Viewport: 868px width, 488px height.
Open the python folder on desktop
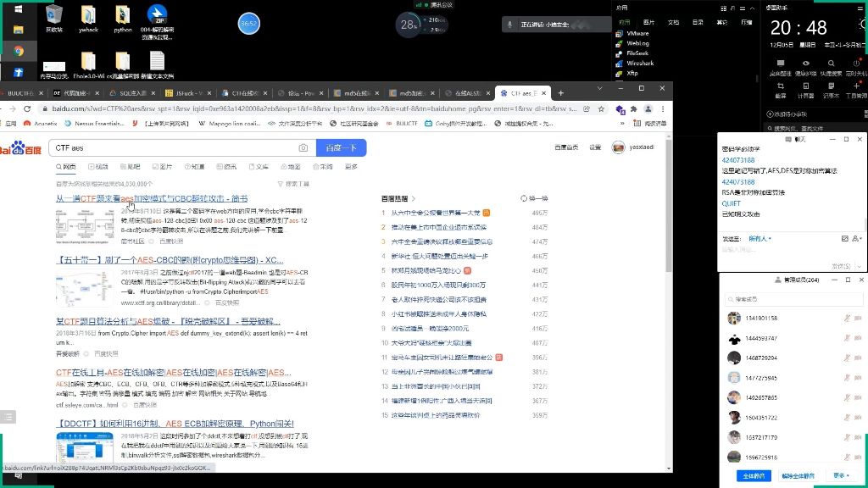tap(123, 18)
